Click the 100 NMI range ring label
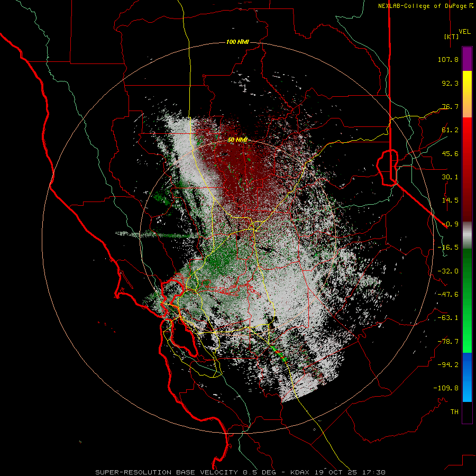 [237, 42]
